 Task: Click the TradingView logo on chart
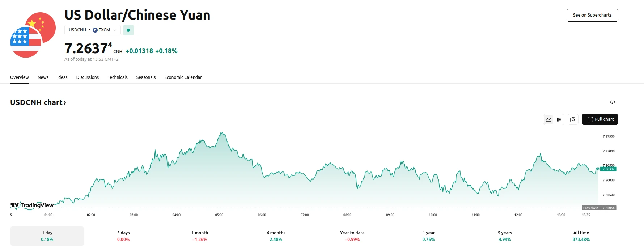[32, 205]
